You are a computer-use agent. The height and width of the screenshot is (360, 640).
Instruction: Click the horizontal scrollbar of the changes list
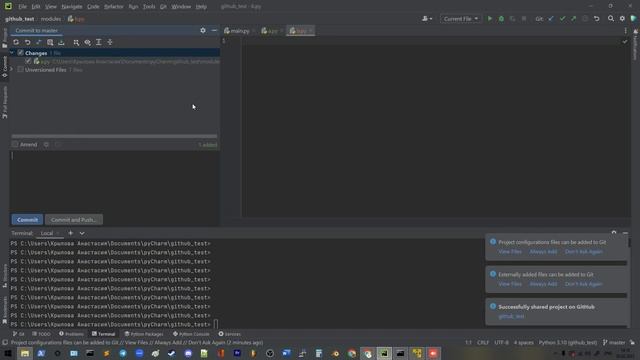(114, 136)
